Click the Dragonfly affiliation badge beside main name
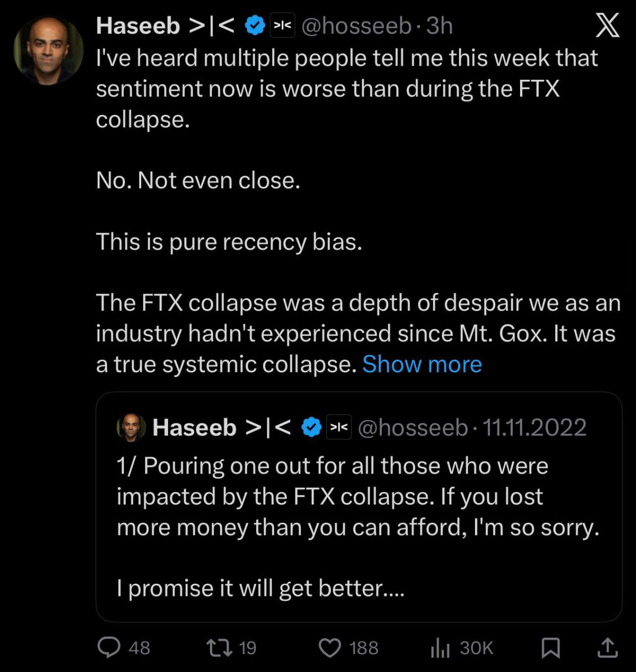Screen dimensions: 636x672 282,26
